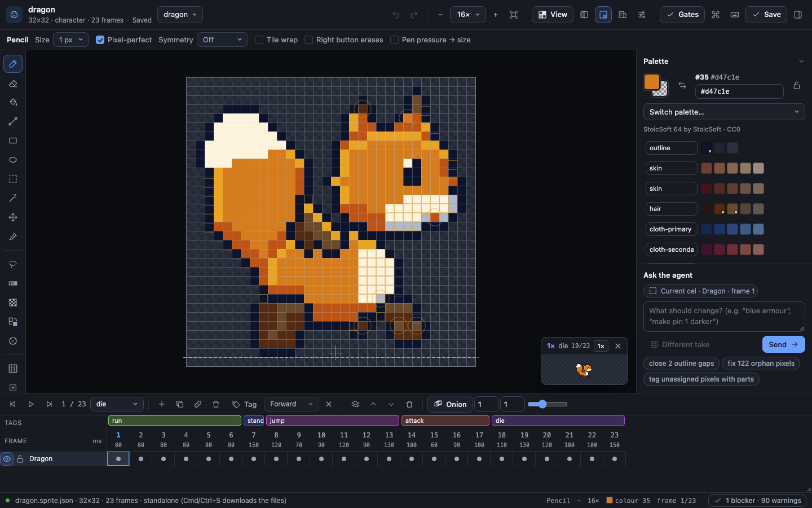Toggle the Pixel-perfect checkbox
This screenshot has height=508, width=812.
(100, 40)
